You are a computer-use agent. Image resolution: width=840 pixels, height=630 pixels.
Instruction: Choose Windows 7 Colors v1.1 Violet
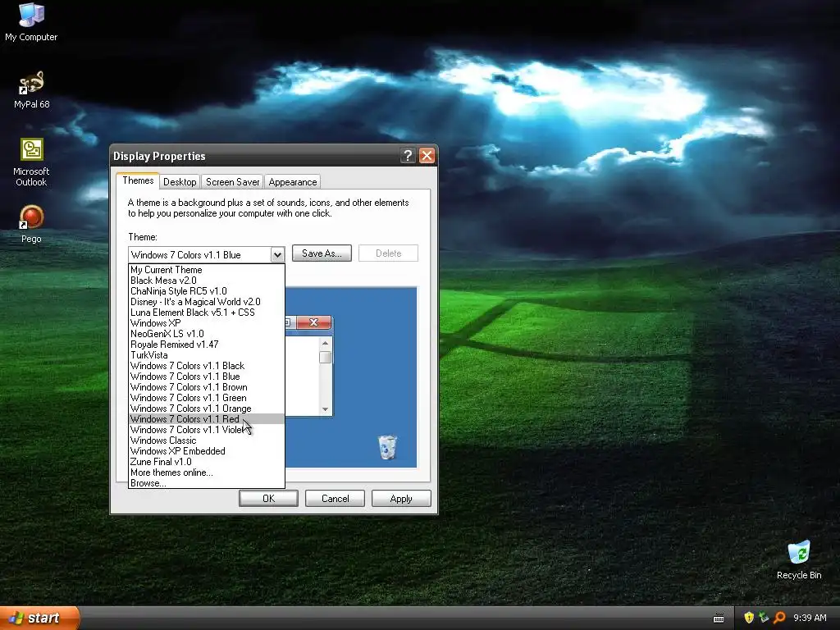point(207,430)
